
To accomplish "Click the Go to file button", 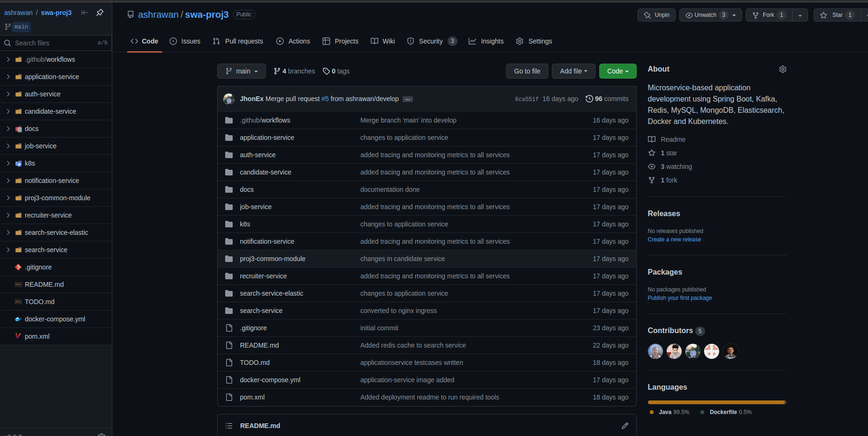I will (x=527, y=71).
